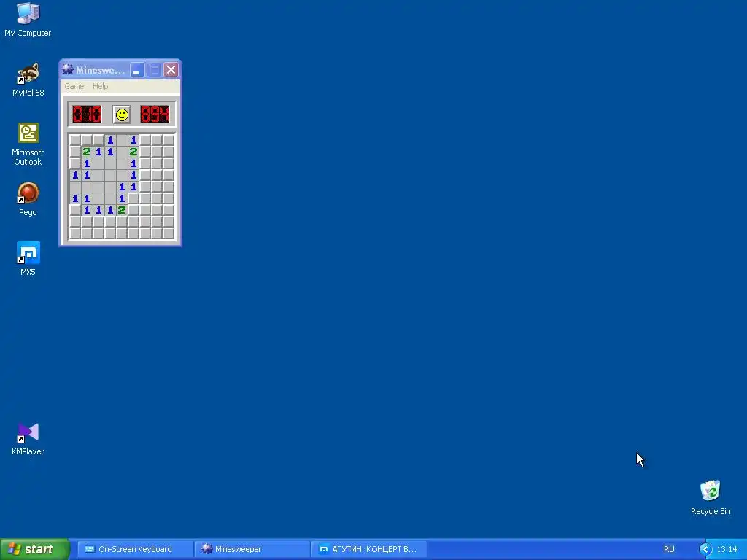Uncover the bottom-right corner cell of the minefield
Viewport: 747px width, 560px height.
[x=169, y=233]
